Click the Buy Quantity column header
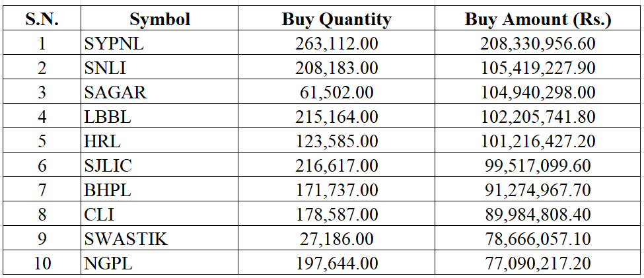This screenshot has width=644, height=278. (336, 20)
